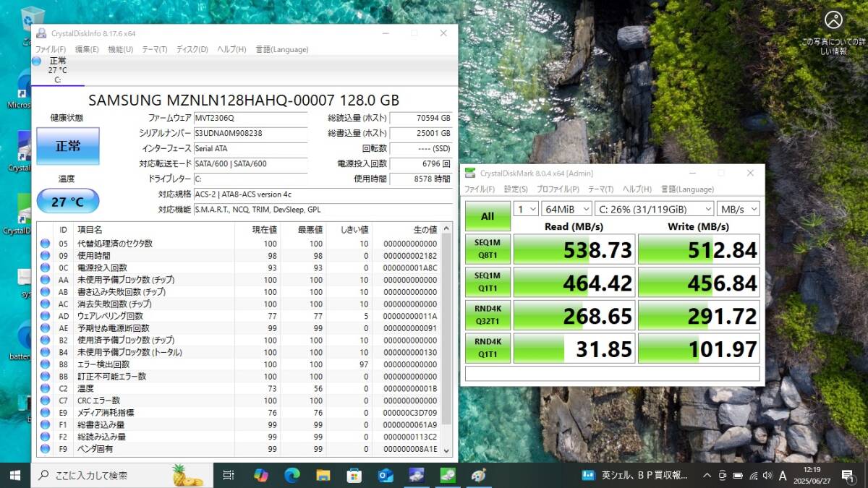
Task: Click the photo info icon on desktop
Action: [833, 20]
